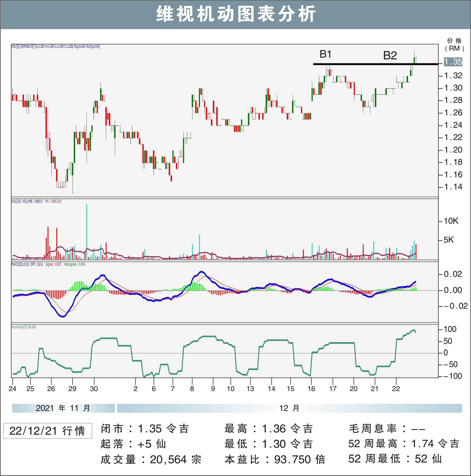Screen dimensions: 471x476
Task: Click the dividend yield 毛周息率 text
Action: [x=387, y=429]
